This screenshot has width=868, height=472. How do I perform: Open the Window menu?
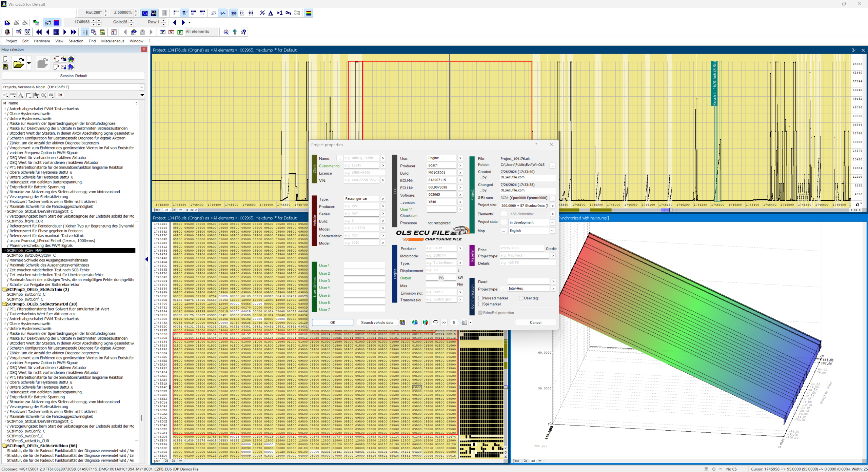pos(137,41)
